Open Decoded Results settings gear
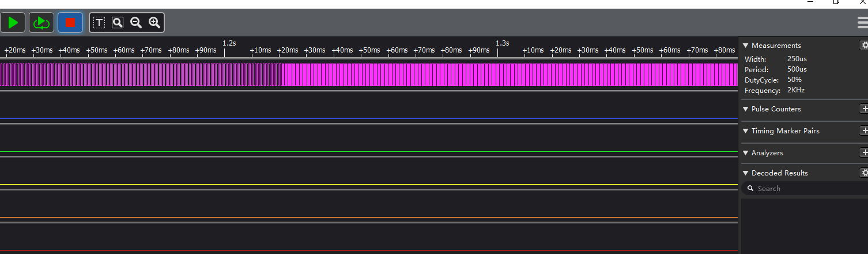Screen dimensions: 868x254 coord(863,173)
